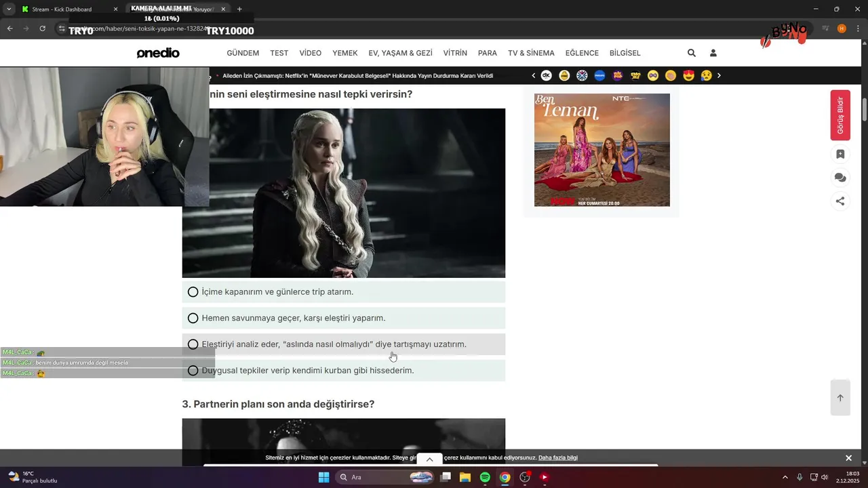
Task: Open BİLGİSEL menu item
Action: coord(625,53)
